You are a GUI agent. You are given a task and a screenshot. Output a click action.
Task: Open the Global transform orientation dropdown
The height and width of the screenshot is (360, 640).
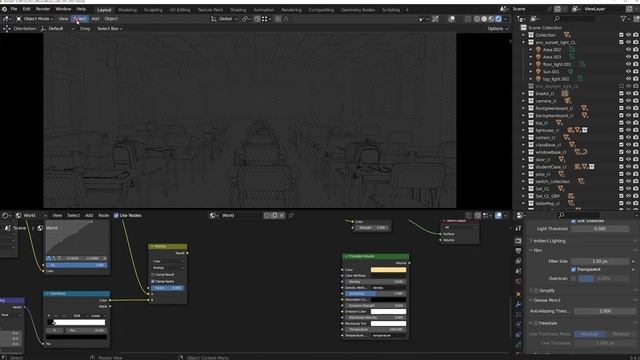224,19
